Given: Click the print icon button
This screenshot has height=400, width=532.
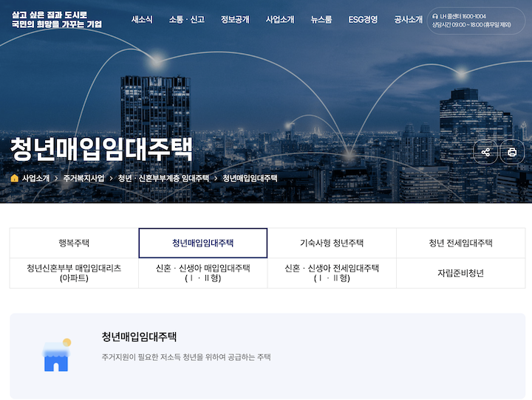Looking at the screenshot, I should click(x=512, y=152).
